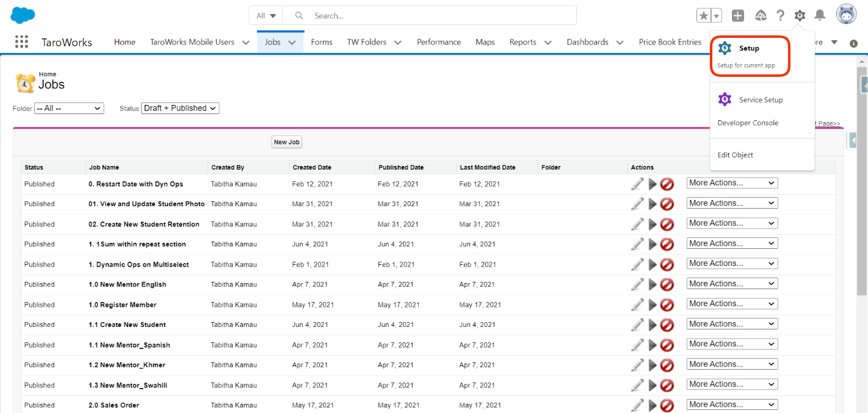Expand the Dashboards tab chevron
This screenshot has width=868, height=413.
pyautogui.click(x=620, y=43)
